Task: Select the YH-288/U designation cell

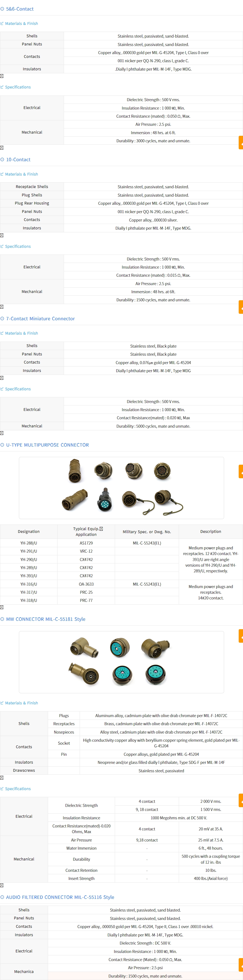Action: pyautogui.click(x=28, y=543)
